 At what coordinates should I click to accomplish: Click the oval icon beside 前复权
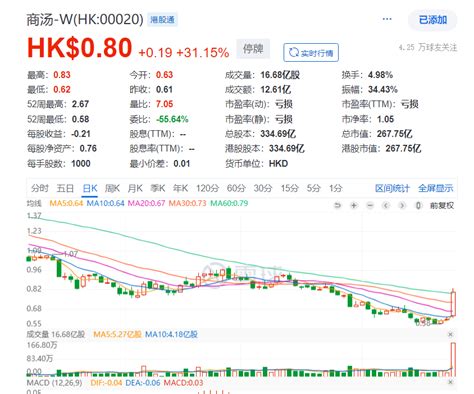[418, 206]
